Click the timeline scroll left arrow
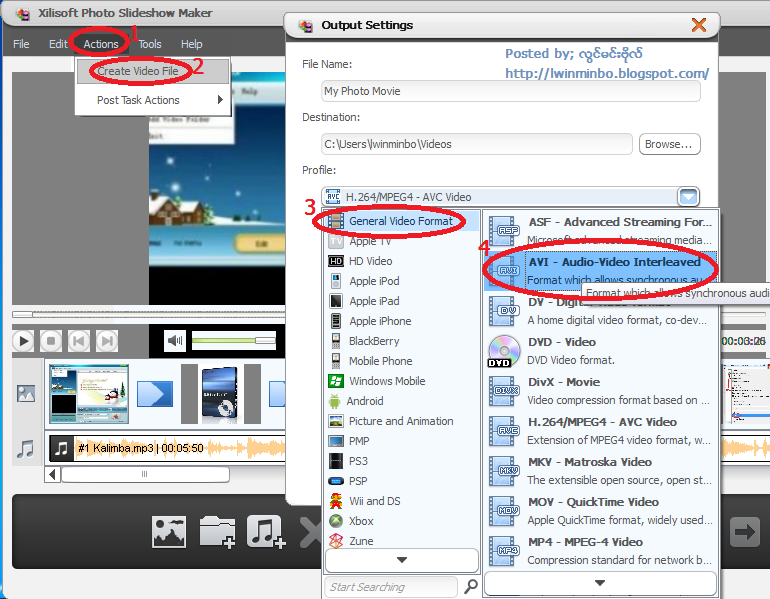The width and height of the screenshot is (770, 599). coord(53,475)
